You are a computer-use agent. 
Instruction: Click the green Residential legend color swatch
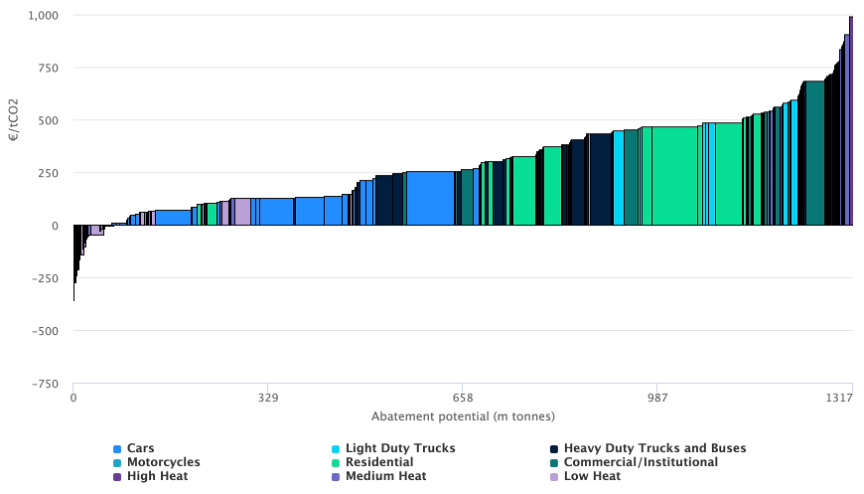(x=335, y=463)
